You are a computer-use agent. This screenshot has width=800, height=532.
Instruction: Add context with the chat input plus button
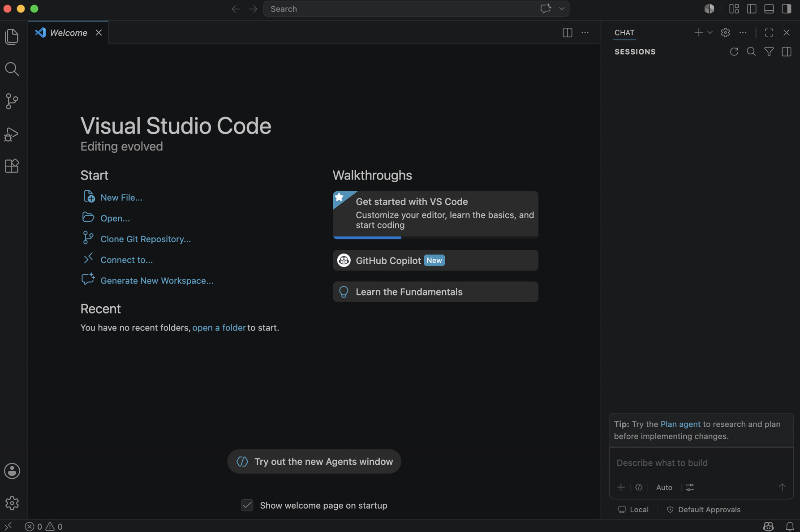[621, 487]
